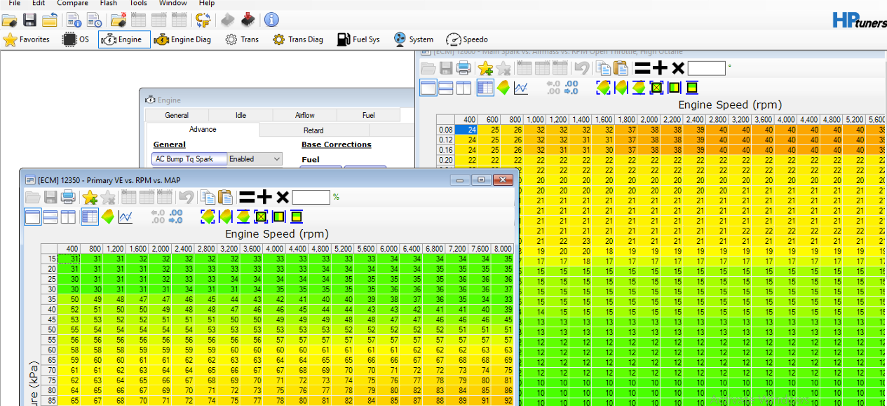Open the Tools menu

coord(138,3)
